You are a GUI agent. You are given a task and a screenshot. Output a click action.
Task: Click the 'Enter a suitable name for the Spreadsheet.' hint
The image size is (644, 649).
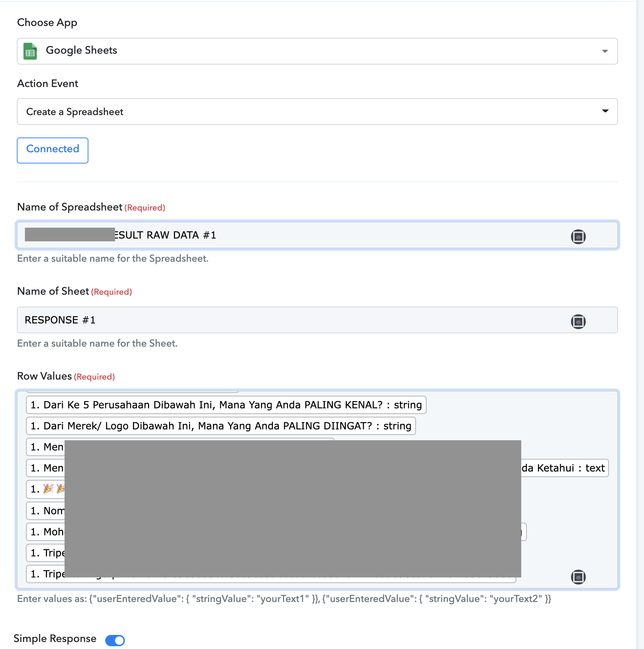(113, 259)
